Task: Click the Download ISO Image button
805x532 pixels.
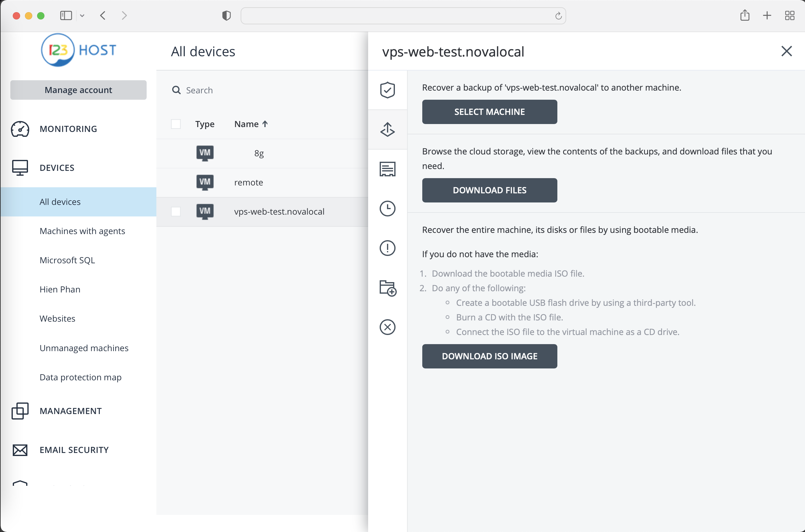Action: pyautogui.click(x=489, y=356)
